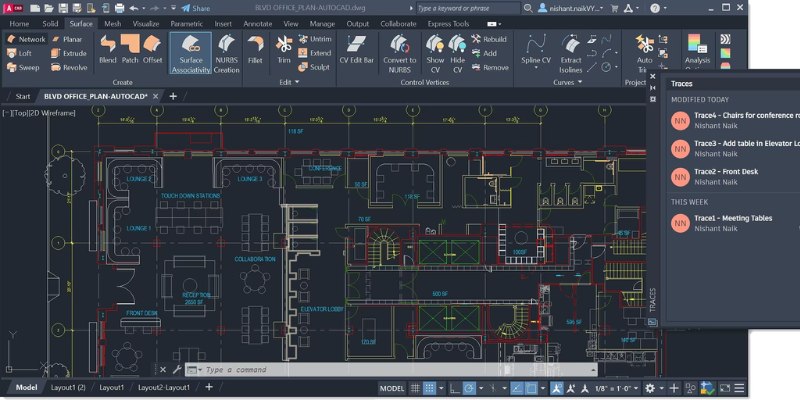
Task: Toggle grid display in status bar
Action: click(429, 388)
